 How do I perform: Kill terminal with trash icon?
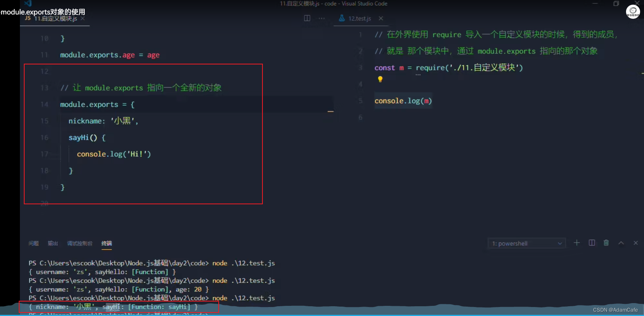[x=606, y=243]
